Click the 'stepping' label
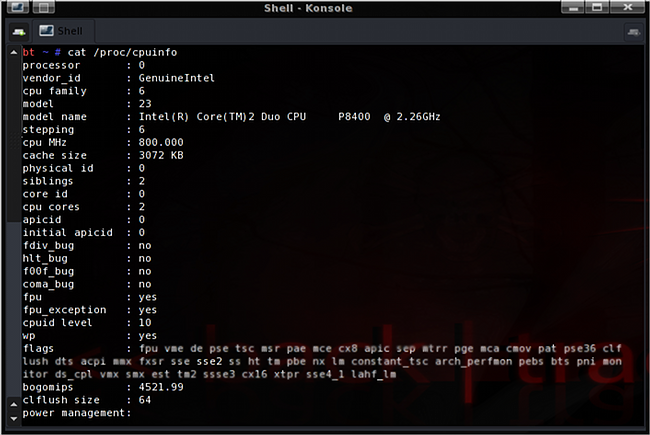This screenshot has width=650, height=435. coord(48,129)
